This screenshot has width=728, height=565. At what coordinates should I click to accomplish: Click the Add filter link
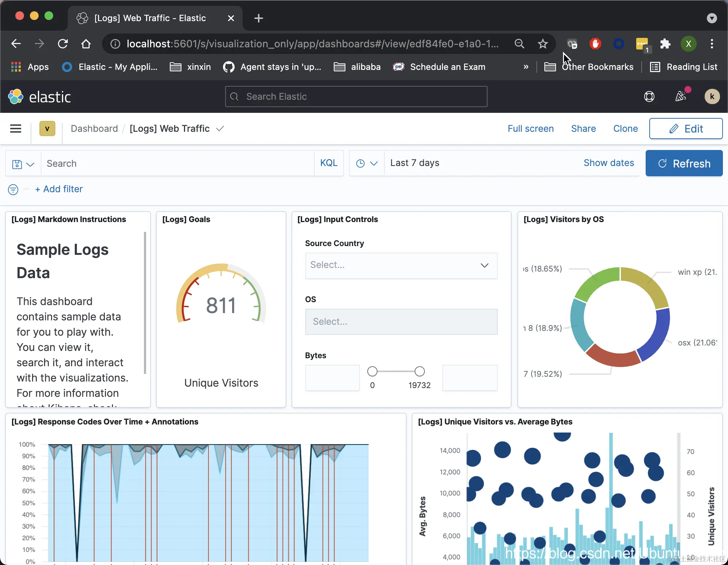[59, 189]
